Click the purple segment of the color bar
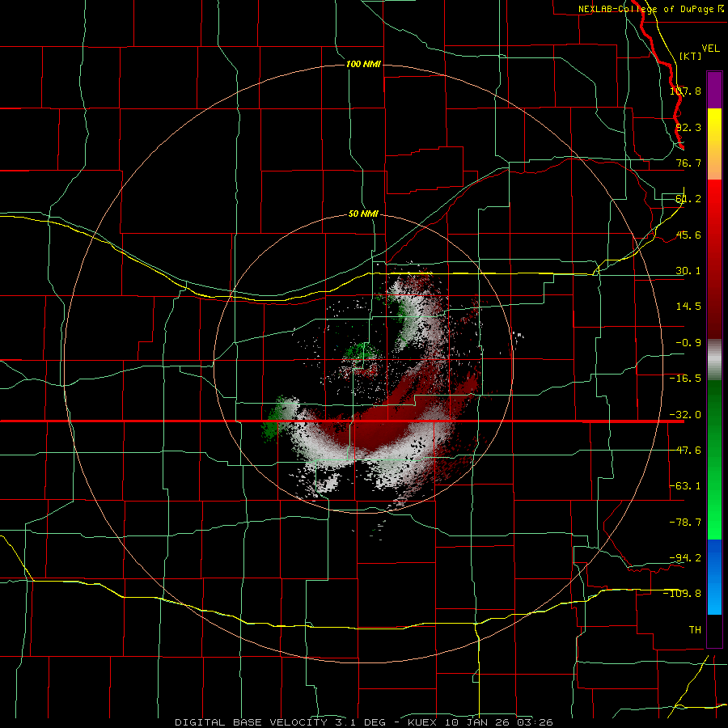 pyautogui.click(x=714, y=90)
